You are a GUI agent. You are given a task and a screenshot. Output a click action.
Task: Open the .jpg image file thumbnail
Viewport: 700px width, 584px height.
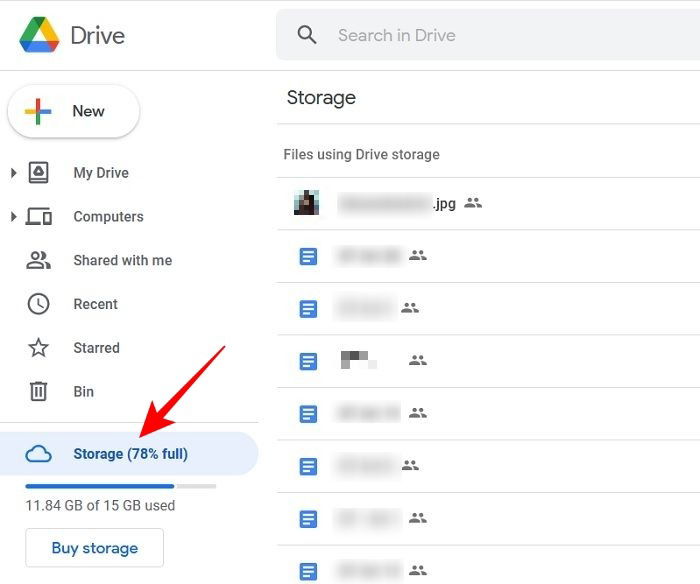click(306, 203)
